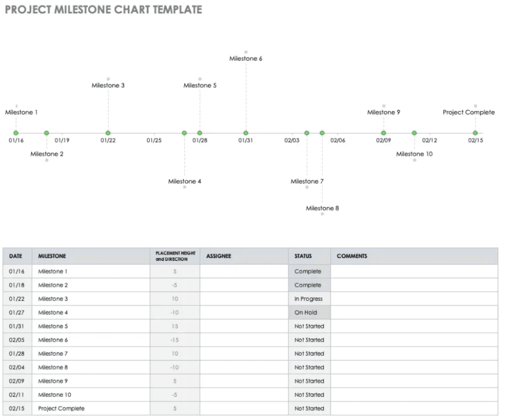Select placement height 15 for Milestone 5
The width and height of the screenshot is (506, 420).
coord(174,326)
